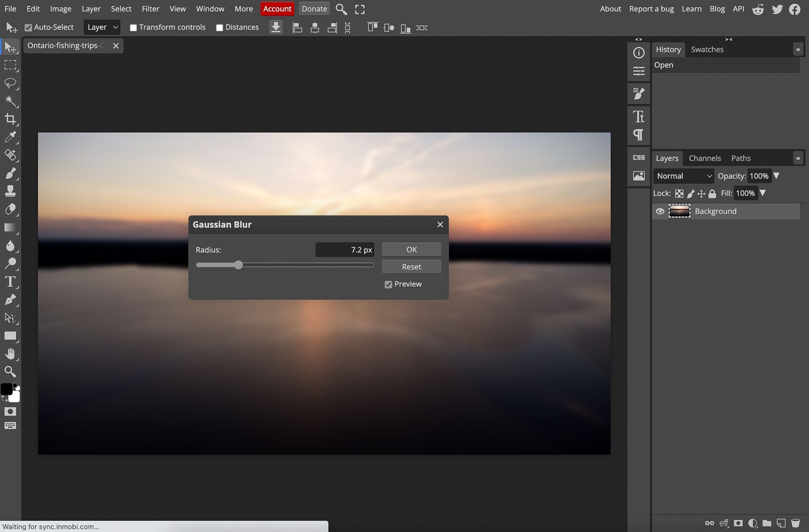Viewport: 809px width, 532px height.
Task: Activate the Crop tool
Action: (x=11, y=119)
